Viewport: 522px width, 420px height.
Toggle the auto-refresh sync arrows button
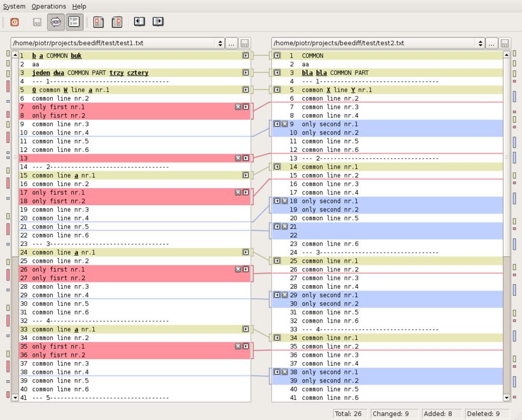click(55, 22)
